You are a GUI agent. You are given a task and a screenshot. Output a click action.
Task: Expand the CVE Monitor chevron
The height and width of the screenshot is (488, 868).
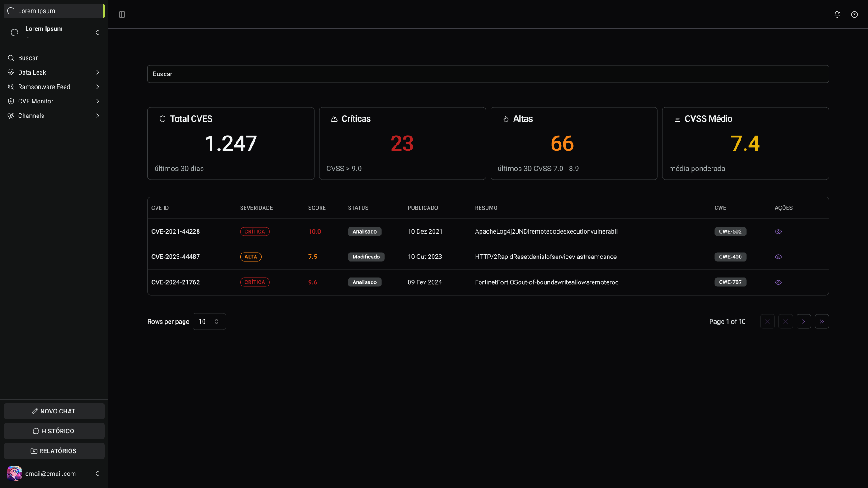pos(98,101)
